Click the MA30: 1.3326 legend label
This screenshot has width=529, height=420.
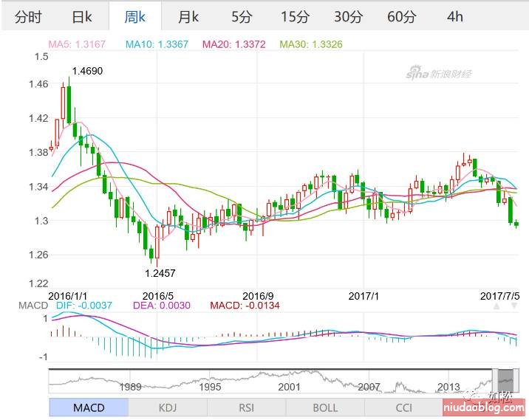[311, 44]
